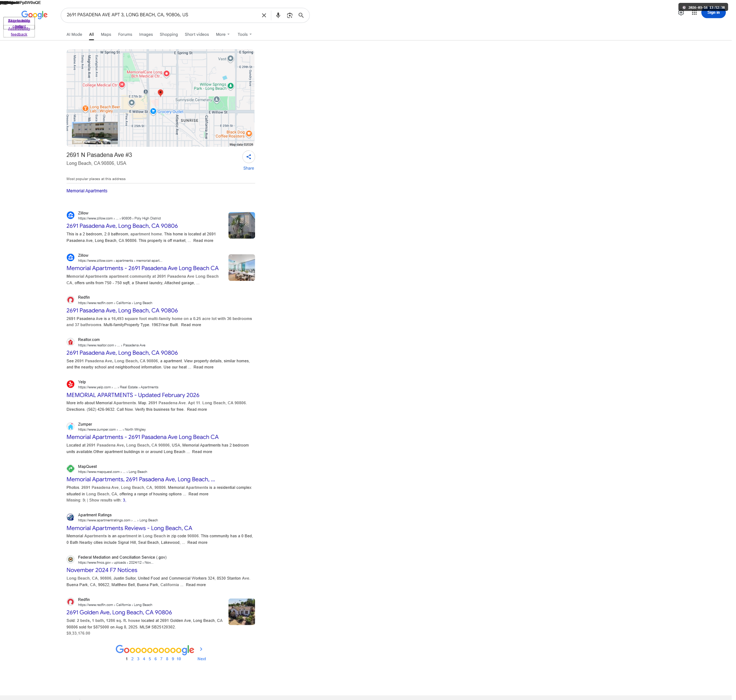Open the AI Mode tab
The width and height of the screenshot is (736, 700).
tap(74, 34)
